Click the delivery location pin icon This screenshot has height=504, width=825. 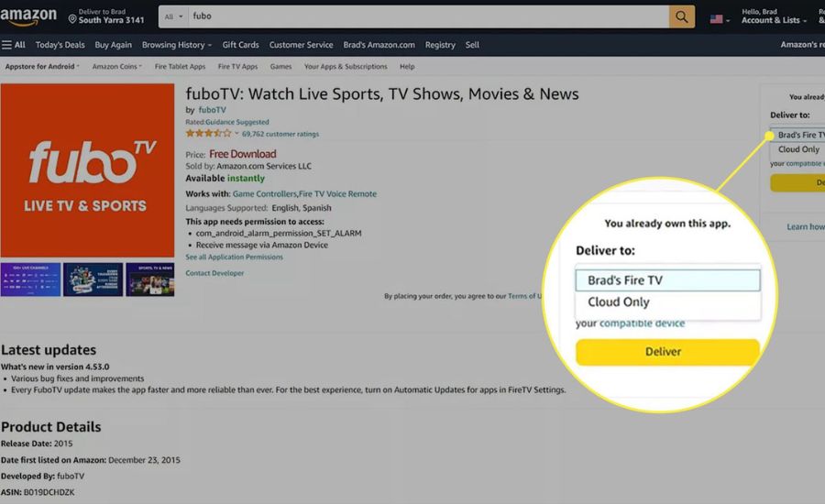click(x=72, y=19)
